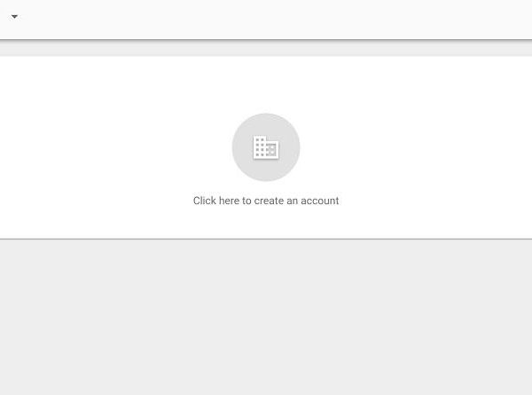
Task: Click the 'Click here to create an account' text
Action: [266, 201]
